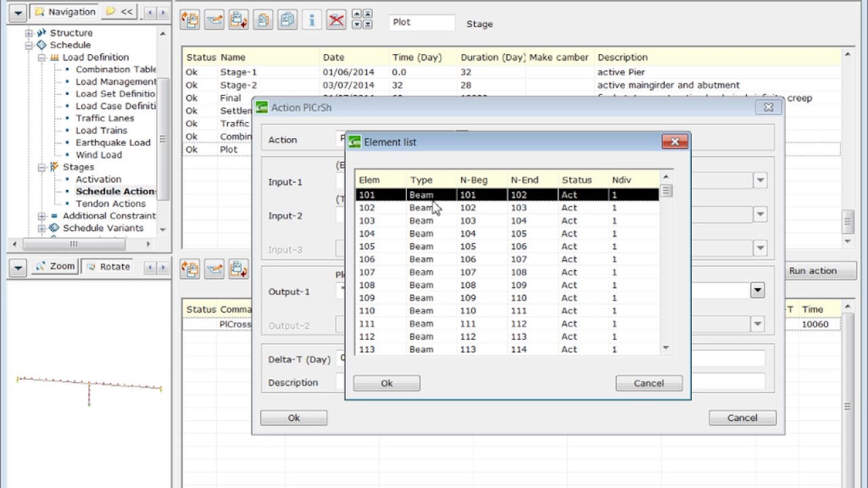Select the Stage-1 row in the stage table

[511, 72]
